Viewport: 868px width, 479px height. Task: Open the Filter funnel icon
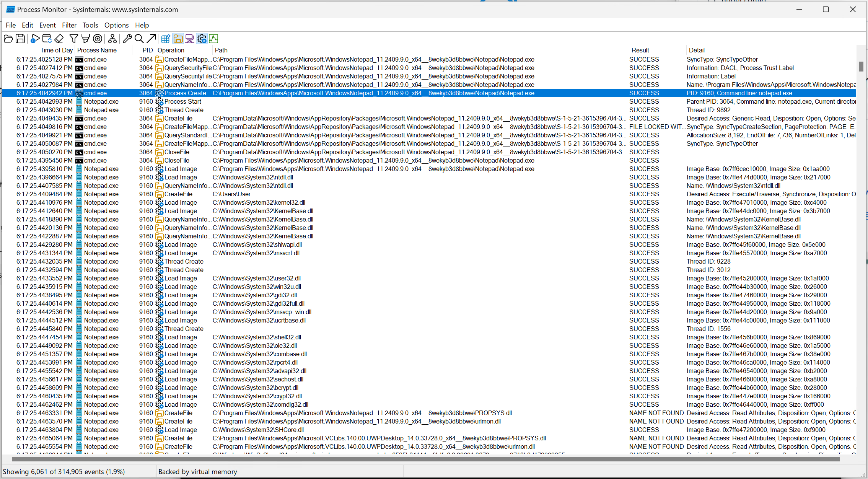[74, 39]
